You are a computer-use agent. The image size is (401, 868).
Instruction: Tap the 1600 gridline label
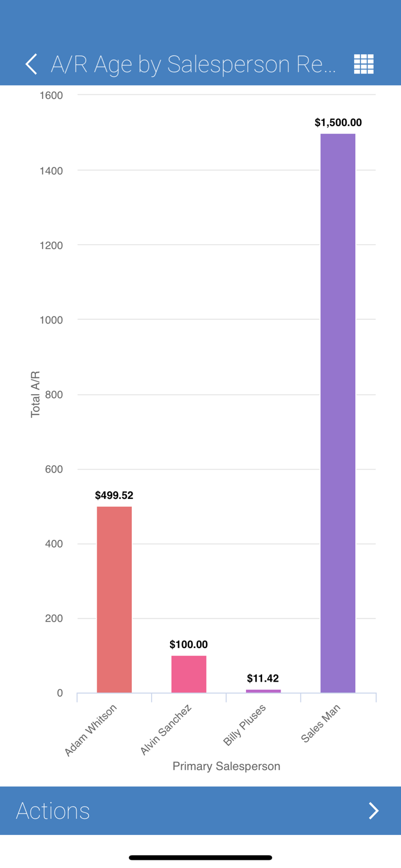pos(51,95)
